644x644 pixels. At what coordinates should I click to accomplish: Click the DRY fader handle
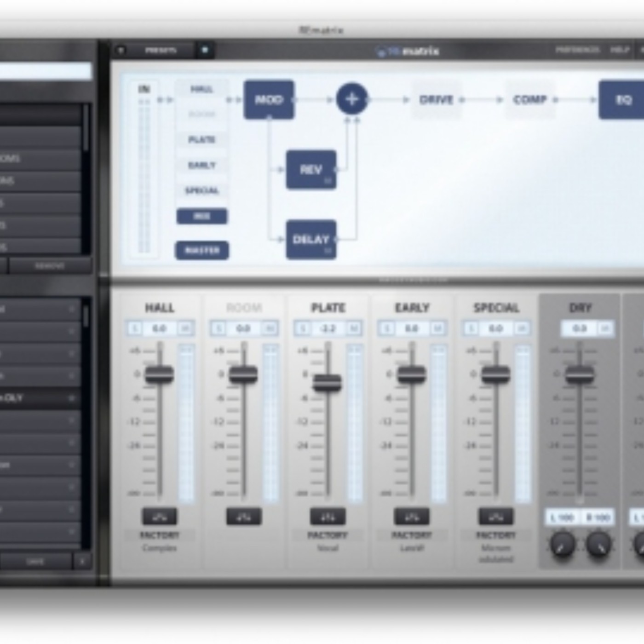pos(580,374)
